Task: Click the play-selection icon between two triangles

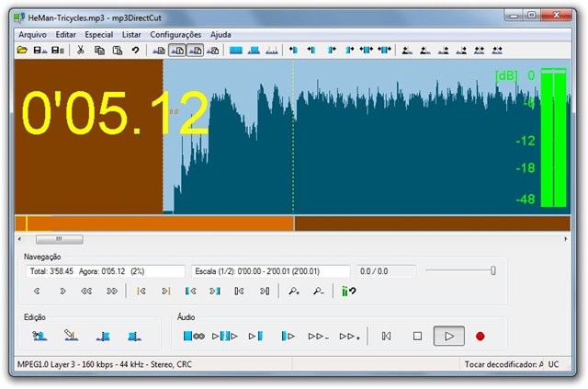Action: [225, 336]
